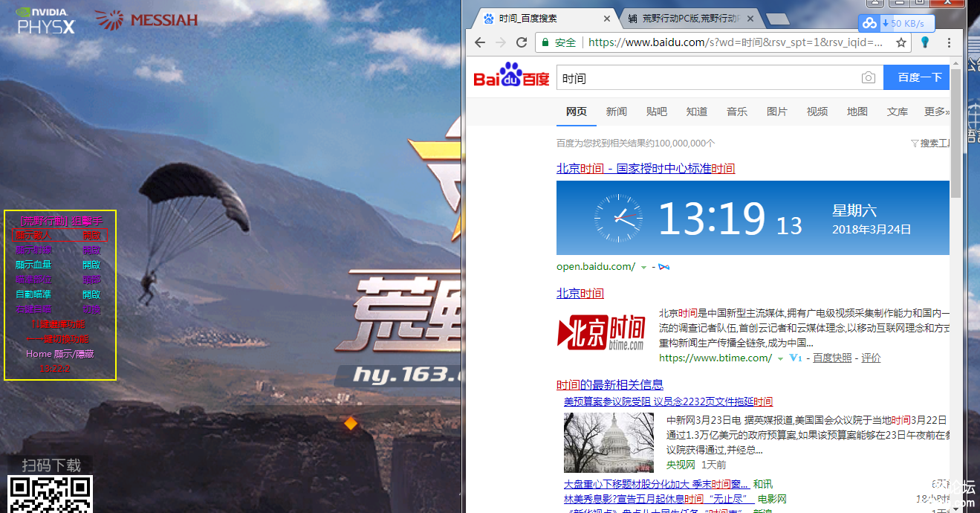Screen dimensions: 980x513
Task: Toggle 顯示射線 option in overlay menu
Action: [x=58, y=250]
